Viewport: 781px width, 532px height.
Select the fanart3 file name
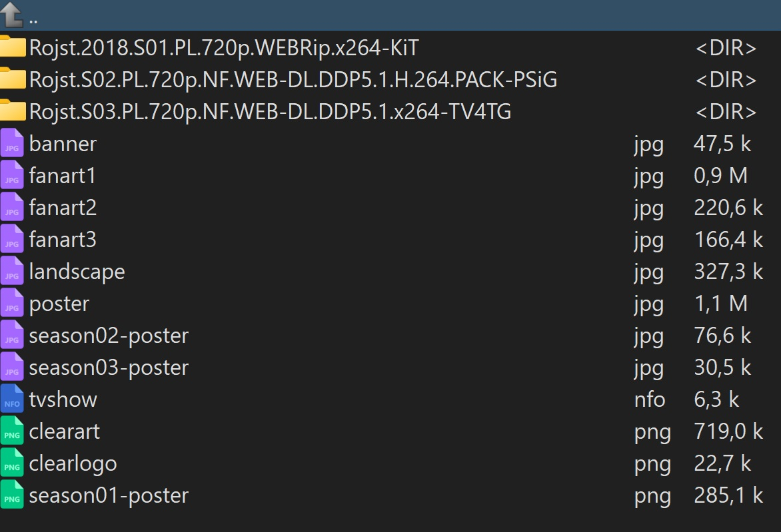pos(63,240)
